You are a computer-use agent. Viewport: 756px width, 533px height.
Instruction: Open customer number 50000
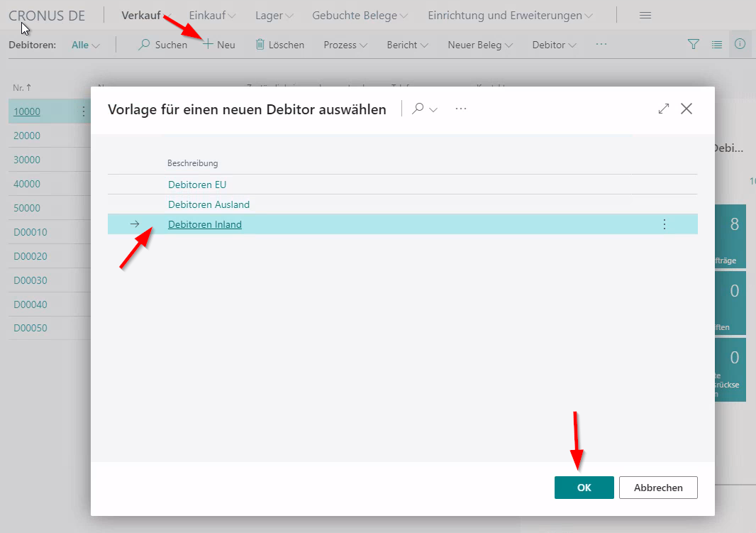coord(26,208)
